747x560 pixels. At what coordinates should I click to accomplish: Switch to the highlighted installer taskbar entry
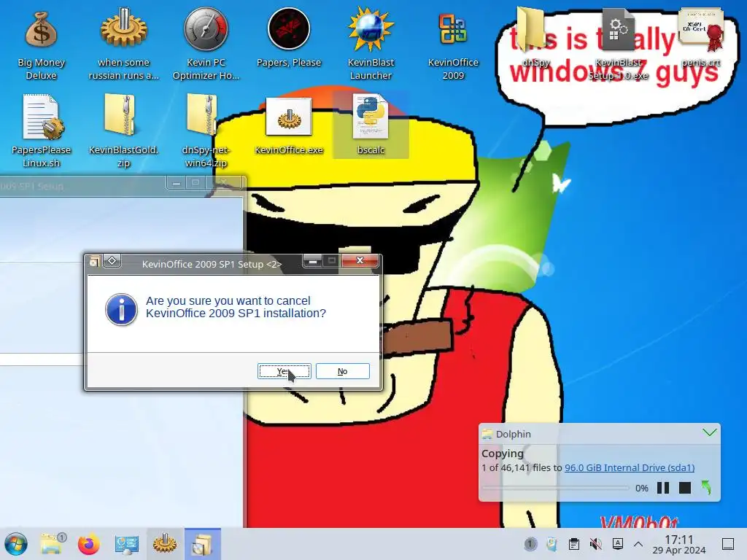pos(203,544)
